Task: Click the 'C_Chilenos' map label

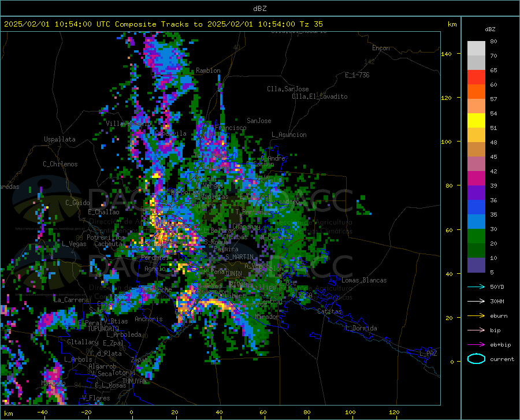Action: click(60, 164)
